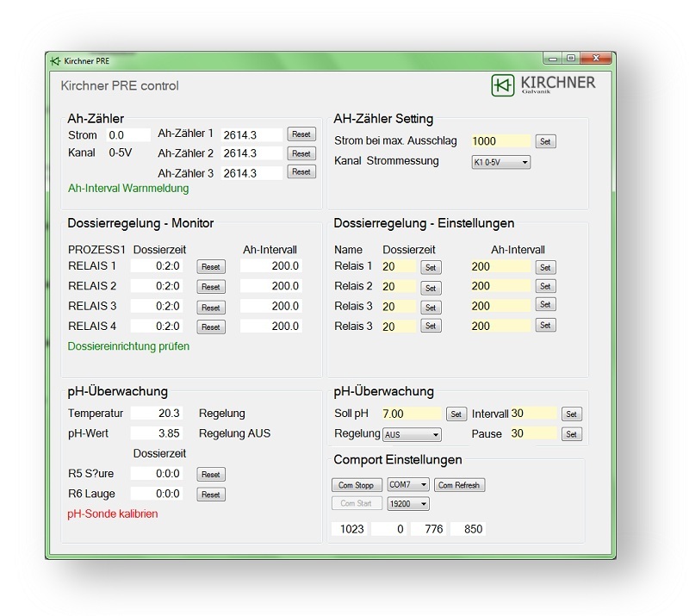Set the Soll pH value
The width and height of the screenshot is (689, 616).
(x=456, y=414)
